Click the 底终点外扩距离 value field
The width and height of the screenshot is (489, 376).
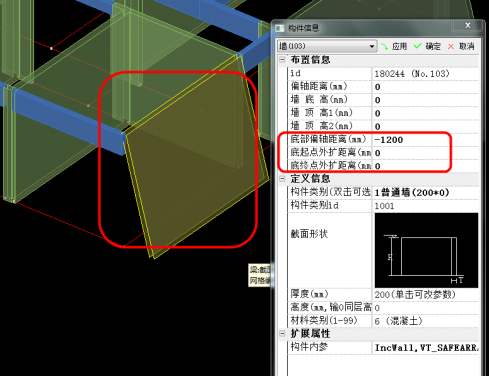point(425,166)
